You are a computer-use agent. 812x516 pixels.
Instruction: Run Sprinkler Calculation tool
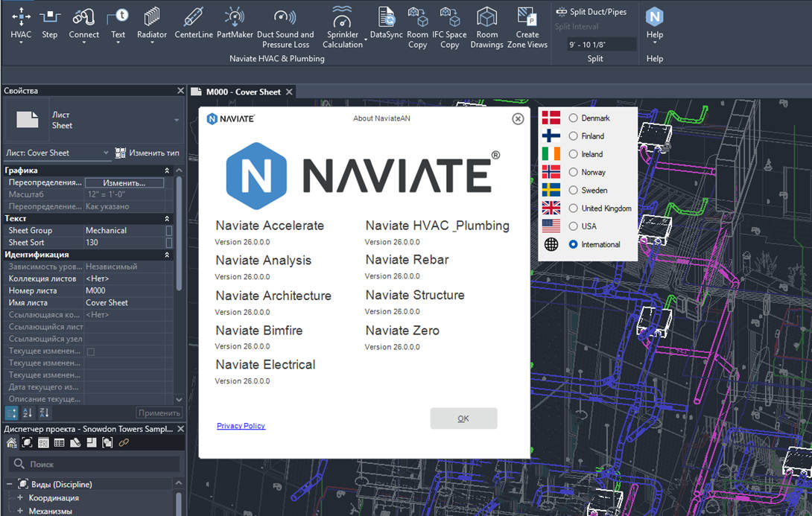pos(342,28)
